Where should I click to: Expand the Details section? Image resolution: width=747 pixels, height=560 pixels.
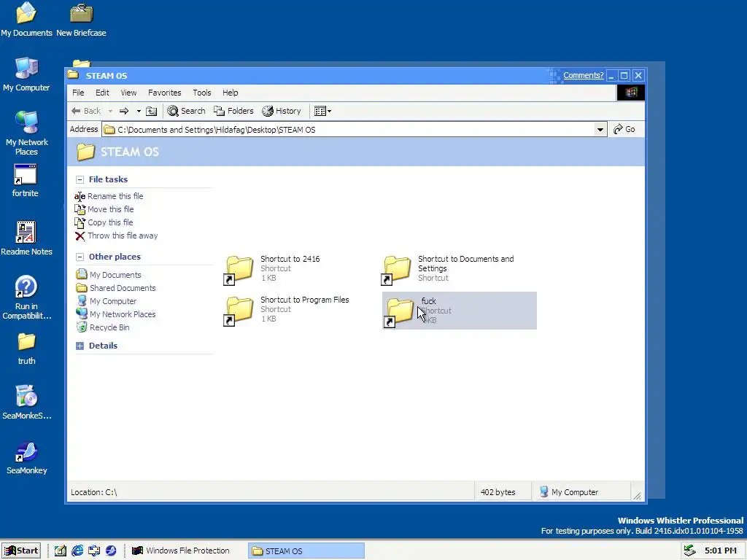point(80,346)
